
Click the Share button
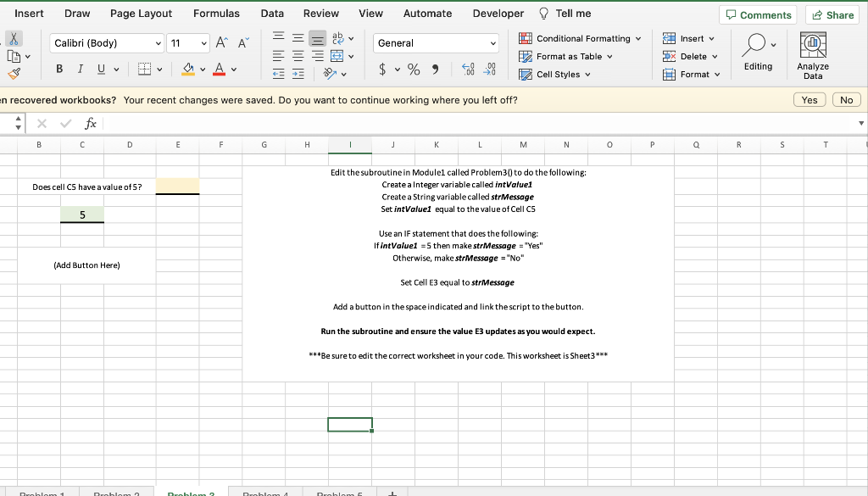832,14
